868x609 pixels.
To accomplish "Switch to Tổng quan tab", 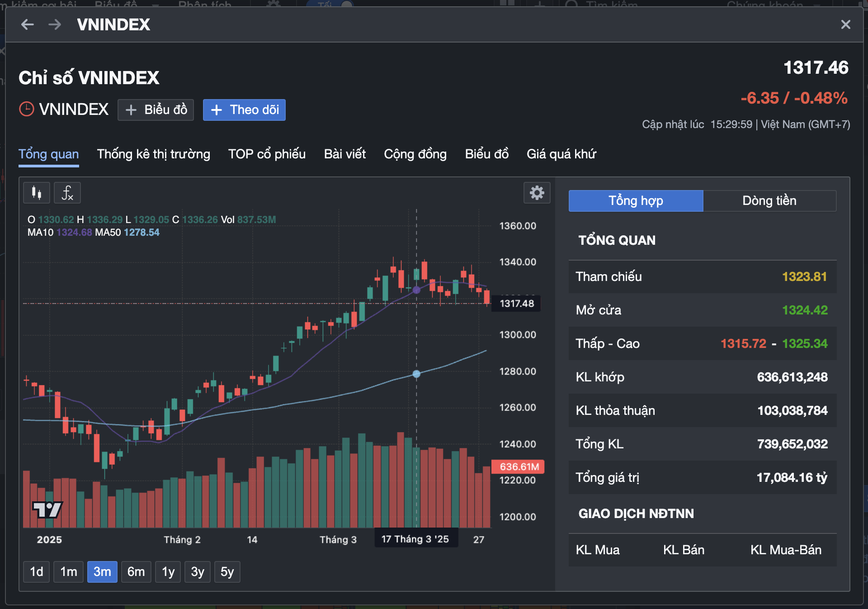I will 48,154.
